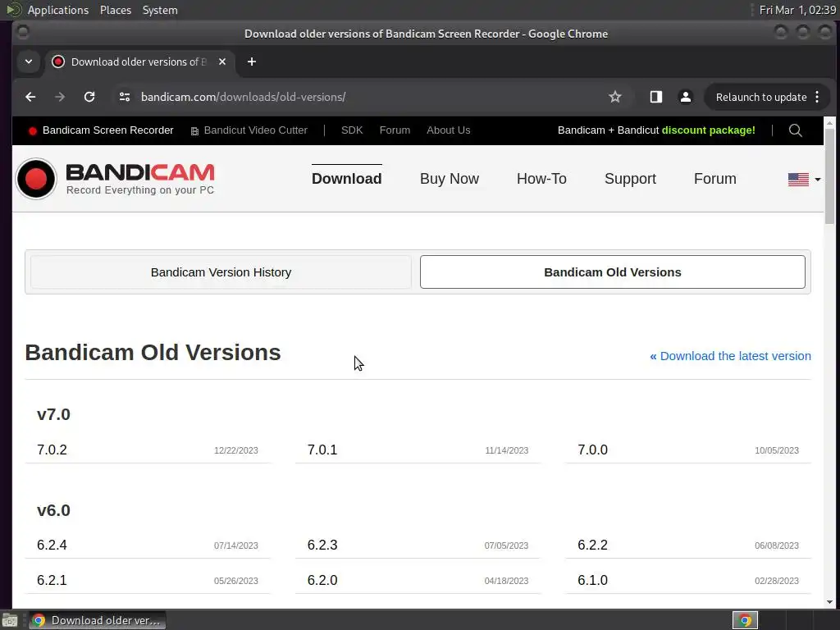This screenshot has width=840, height=630.
Task: Open the SDK link in top bar
Action: click(x=352, y=130)
